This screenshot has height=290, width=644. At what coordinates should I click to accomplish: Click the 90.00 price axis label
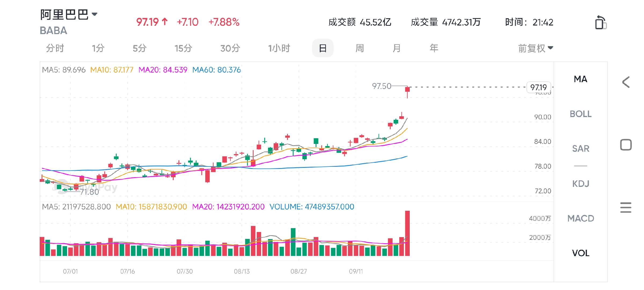(543, 117)
